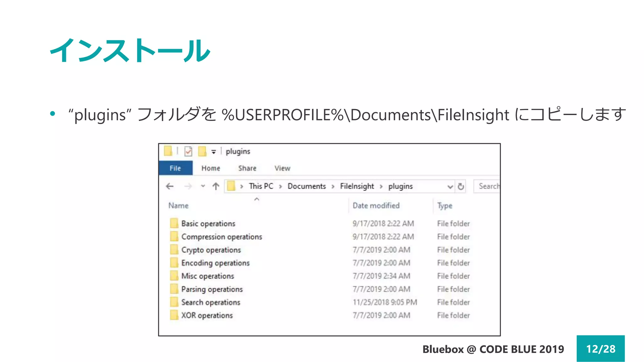Click folder icon of Search operations

[174, 302]
